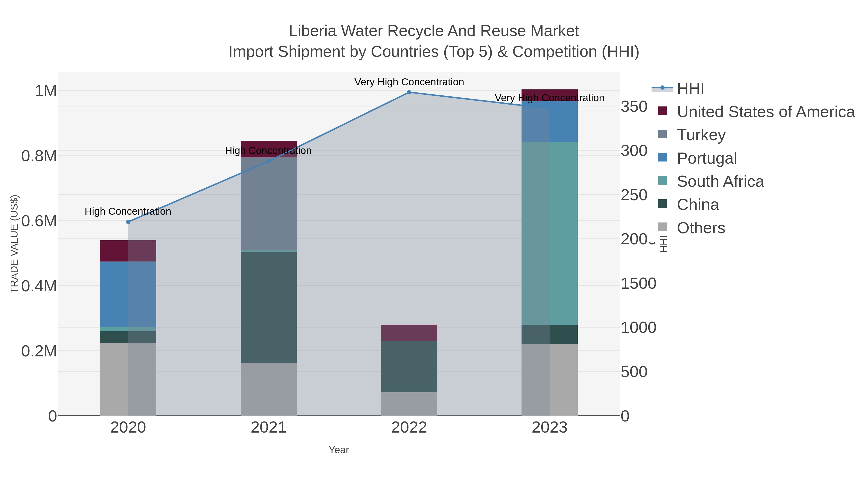Viewport: 868px width, 488px height.
Task: Click the chart title 'Liberia Water Recycle And Reuse Market'
Action: pyautogui.click(x=434, y=31)
